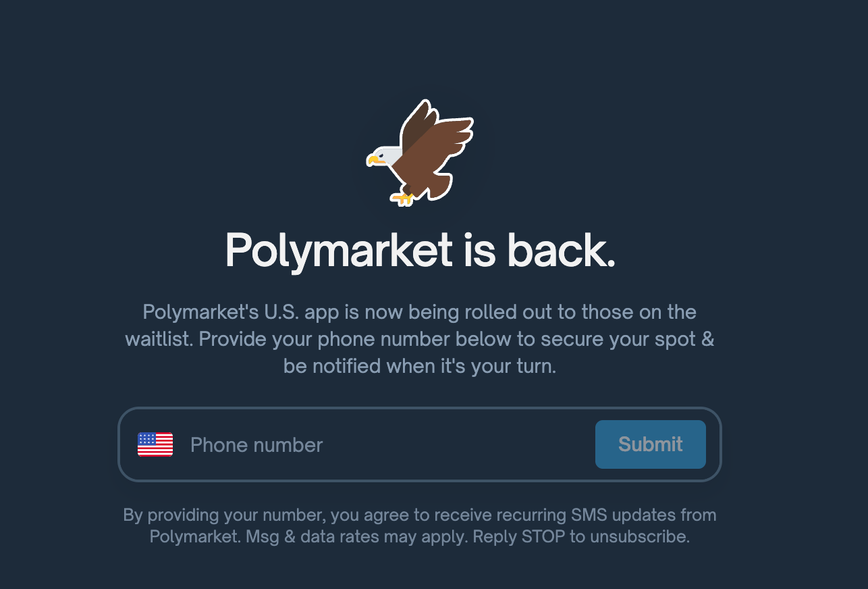This screenshot has height=589, width=868.
Task: Click the "be notified when it's your turn" line
Action: 420,367
